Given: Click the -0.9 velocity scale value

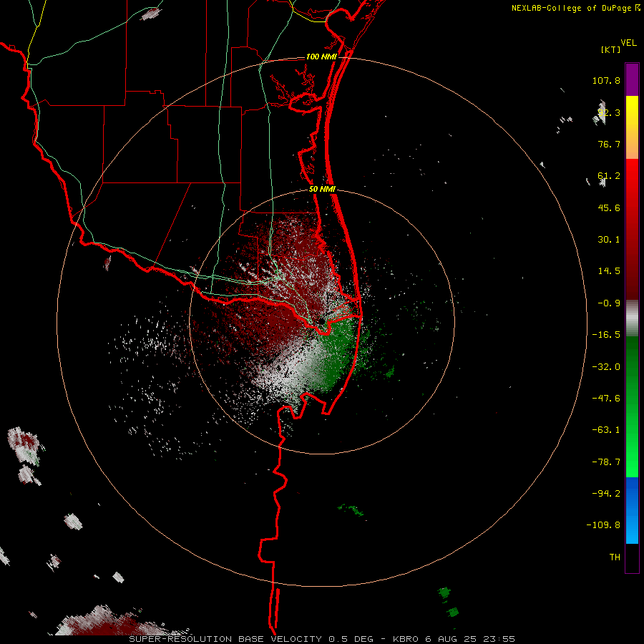Looking at the screenshot, I should tap(609, 303).
